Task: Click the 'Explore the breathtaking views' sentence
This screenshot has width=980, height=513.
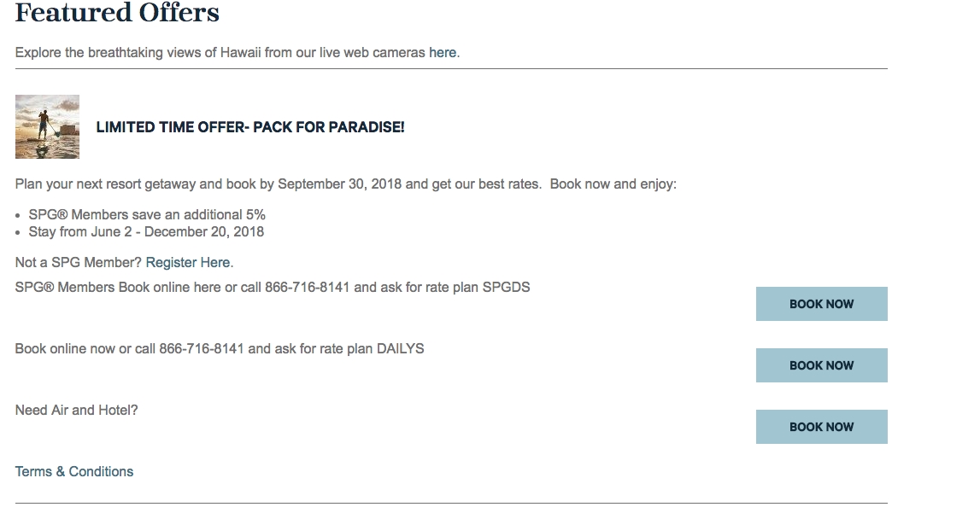Action: click(238, 52)
